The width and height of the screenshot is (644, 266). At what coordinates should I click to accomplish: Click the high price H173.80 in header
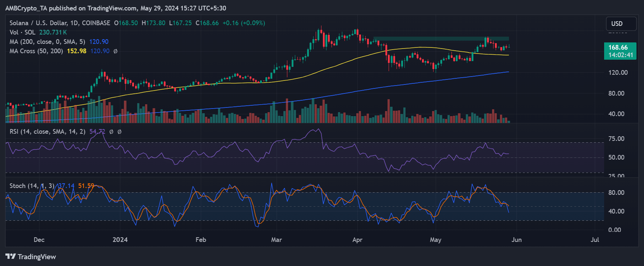[x=153, y=23]
